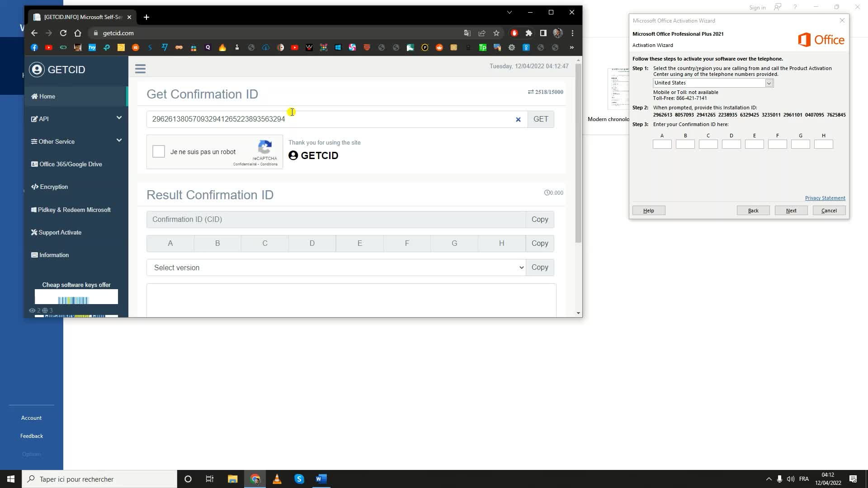The image size is (868, 488).
Task: Click the Confirmation ID field A box
Action: click(662, 144)
